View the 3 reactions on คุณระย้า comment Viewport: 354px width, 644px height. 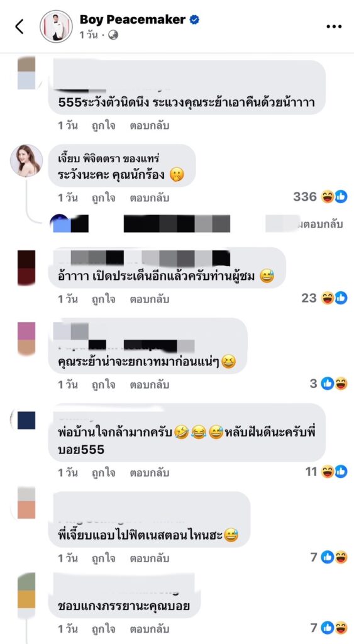[329, 384]
